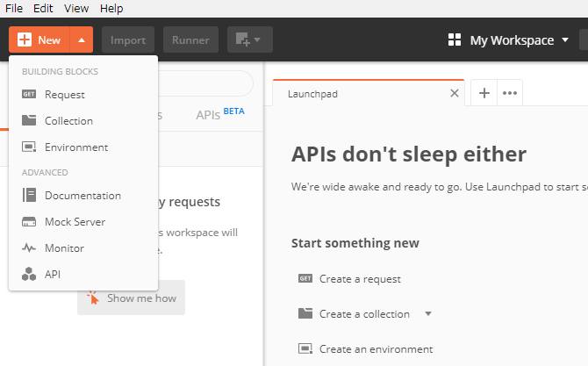Screen dimensions: 588x366
Task: Expand the Create a collection arrow
Action: tap(428, 313)
